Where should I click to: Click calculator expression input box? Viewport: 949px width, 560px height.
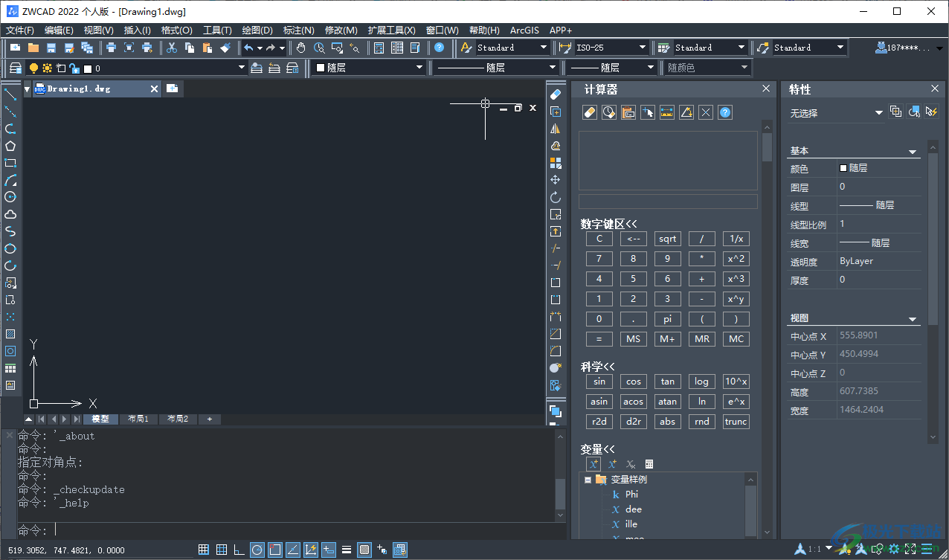pyautogui.click(x=668, y=202)
